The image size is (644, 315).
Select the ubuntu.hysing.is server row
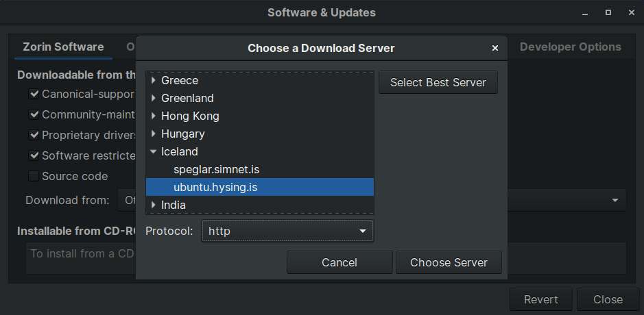pos(259,187)
